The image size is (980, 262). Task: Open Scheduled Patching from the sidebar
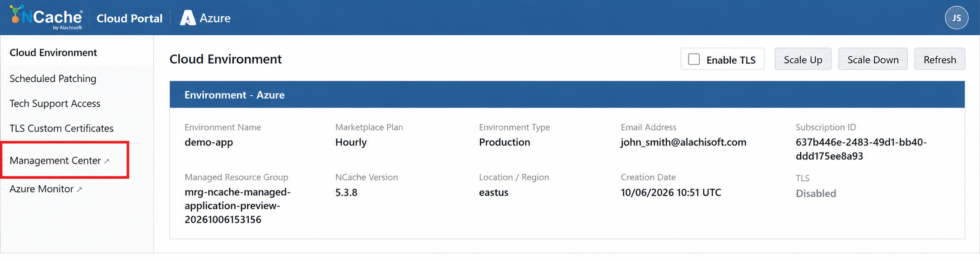(53, 79)
